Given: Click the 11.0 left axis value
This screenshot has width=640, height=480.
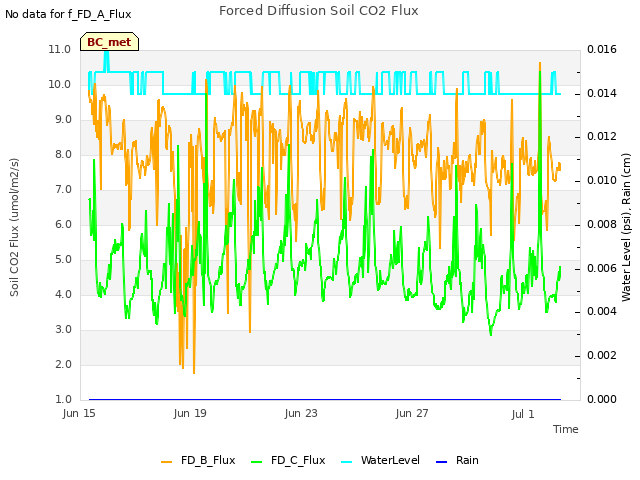Looking at the screenshot, I should tap(60, 49).
